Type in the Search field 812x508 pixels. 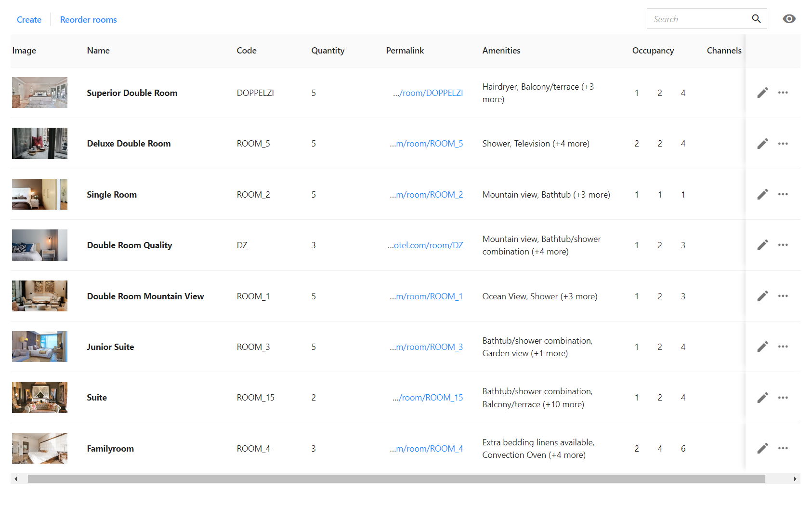(696, 19)
